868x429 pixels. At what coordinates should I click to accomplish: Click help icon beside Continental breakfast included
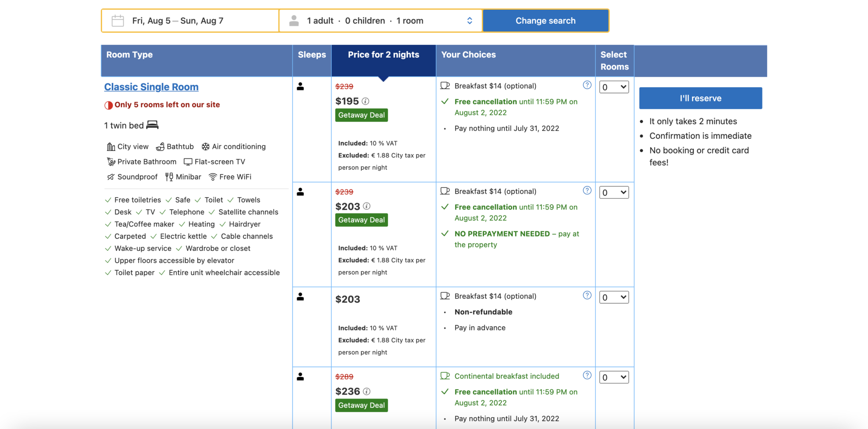click(587, 375)
